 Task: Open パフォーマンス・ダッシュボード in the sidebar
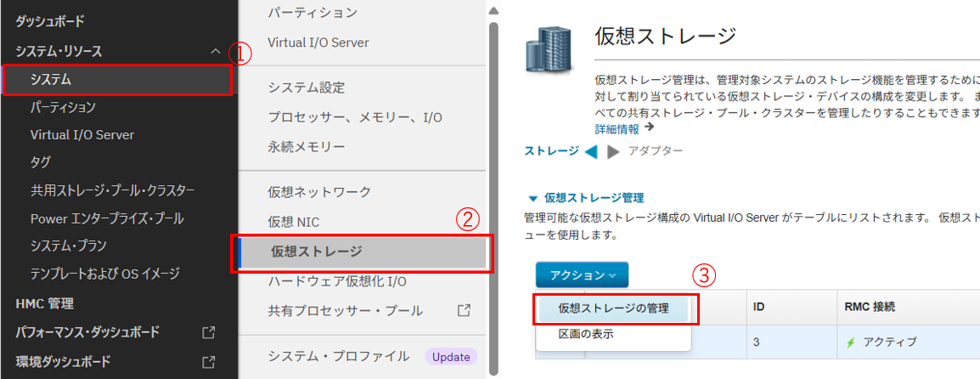click(87, 331)
